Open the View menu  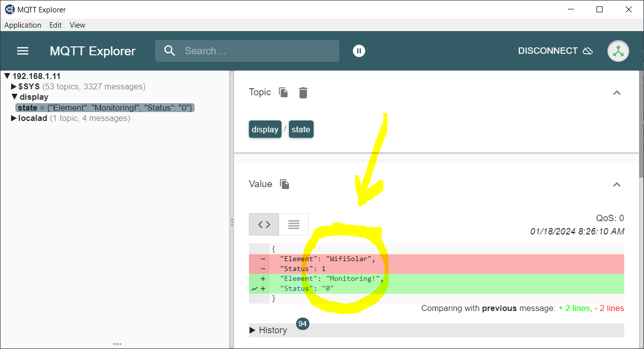[77, 25]
